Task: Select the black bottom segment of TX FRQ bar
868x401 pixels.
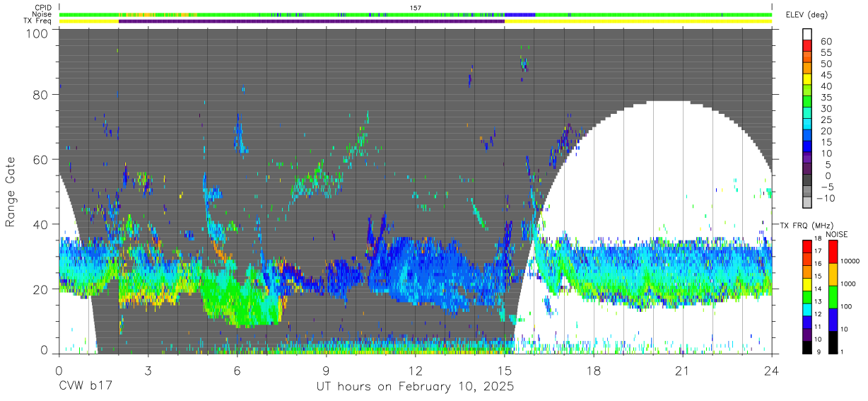Action: click(807, 348)
